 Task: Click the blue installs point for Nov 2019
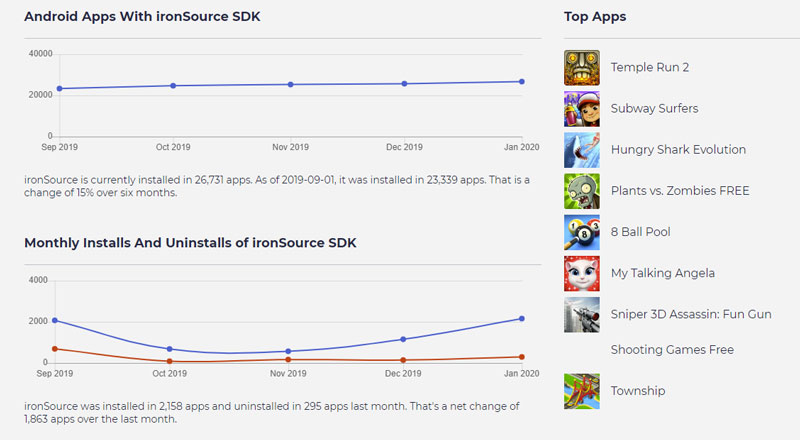tap(288, 351)
